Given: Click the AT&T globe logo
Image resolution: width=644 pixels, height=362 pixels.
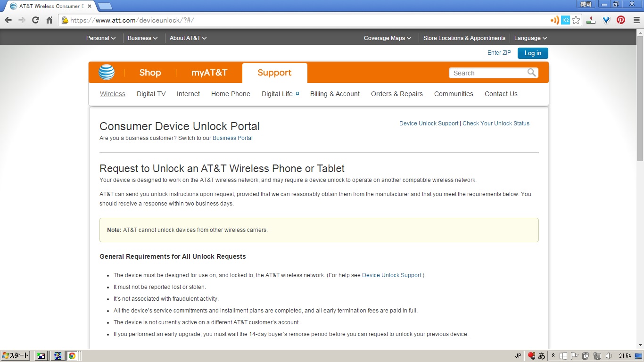Looking at the screenshot, I should 107,73.
